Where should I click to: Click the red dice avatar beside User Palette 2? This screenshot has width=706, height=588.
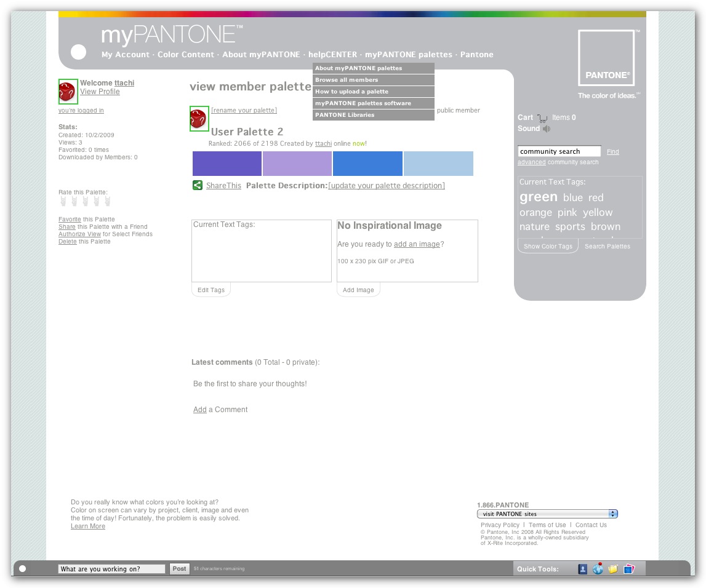click(x=199, y=119)
